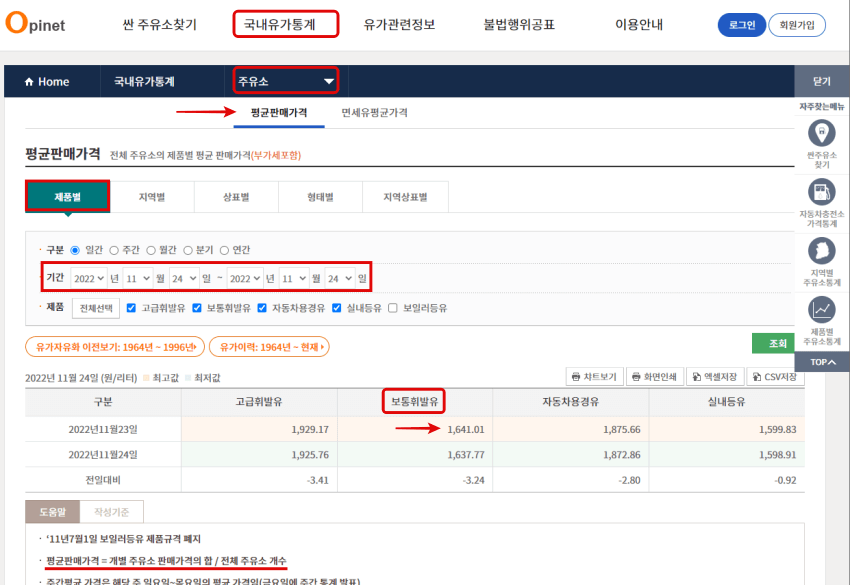Image resolution: width=850 pixels, height=585 pixels.
Task: Select the 형태별 tab
Action: point(320,197)
